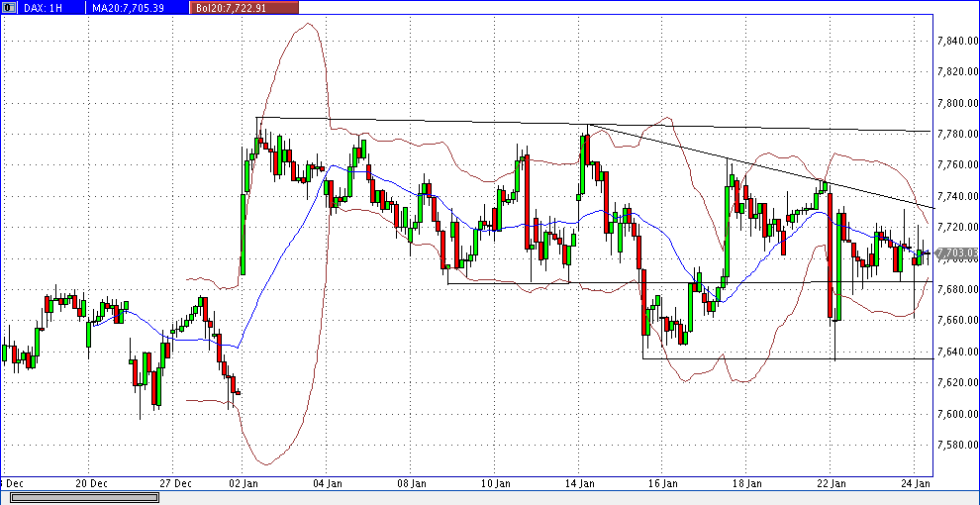Click the current price tag 7,703.03
Image resolution: width=980 pixels, height=505 pixels.
coord(957,253)
